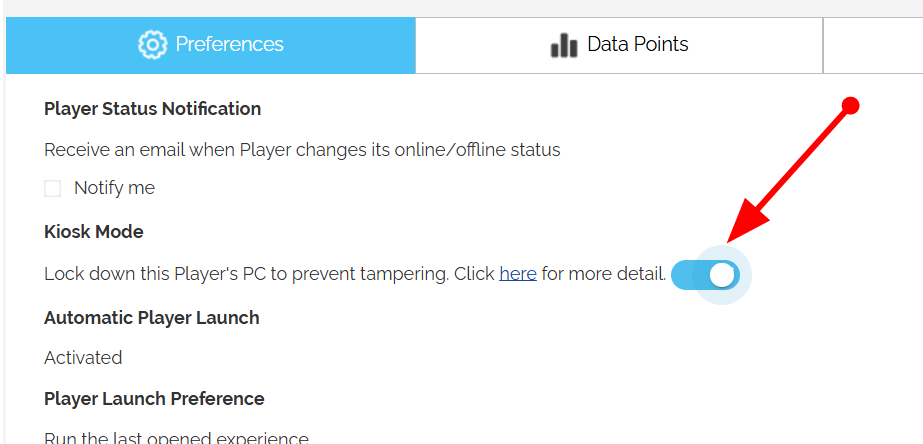Switch to the Preferences tab
This screenshot has height=444, width=923.
coord(211,45)
